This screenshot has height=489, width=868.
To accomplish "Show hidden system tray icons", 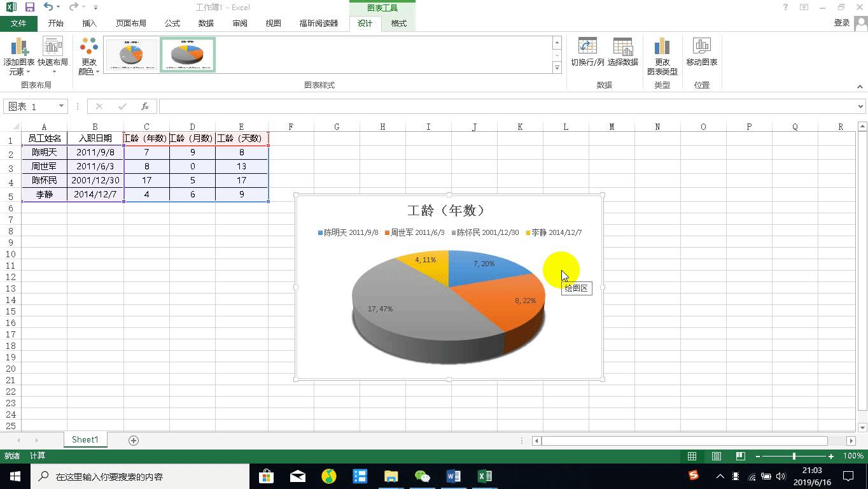I will coord(720,476).
